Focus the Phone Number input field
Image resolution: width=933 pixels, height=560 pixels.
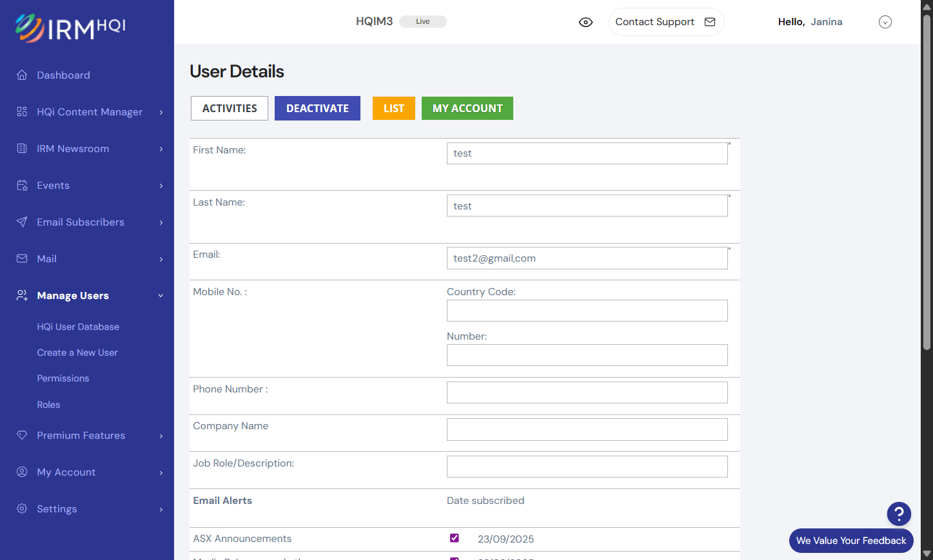[587, 392]
